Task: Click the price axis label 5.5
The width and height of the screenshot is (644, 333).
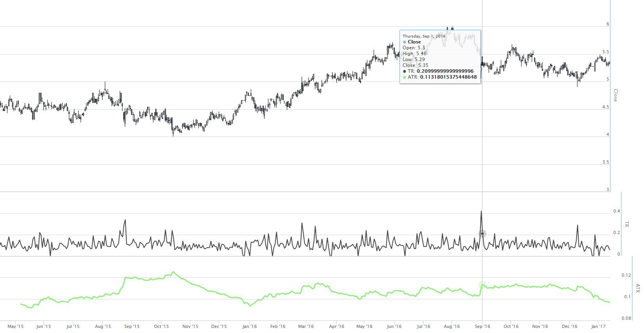Action: coord(606,52)
